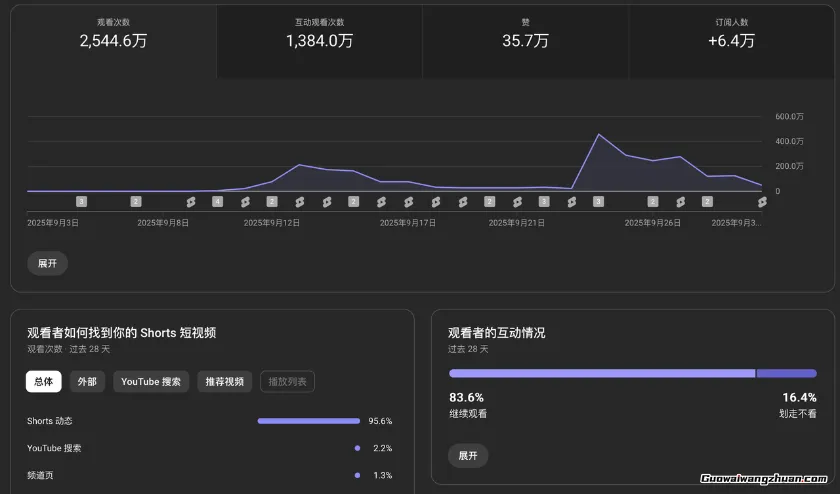Viewport: 840px width, 494px height.
Task: Click the highest peak point of the views line chart
Action: [598, 134]
